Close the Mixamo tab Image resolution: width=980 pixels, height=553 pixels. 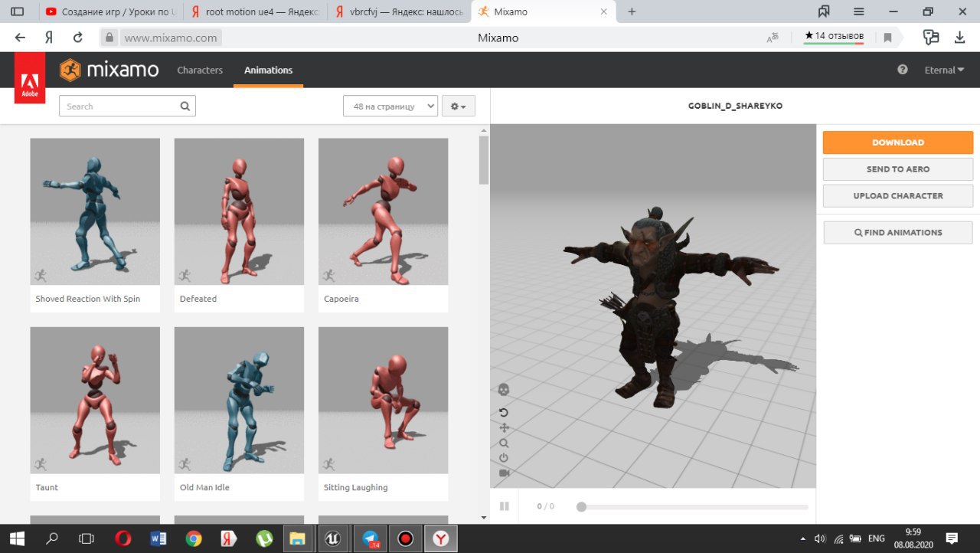point(605,11)
